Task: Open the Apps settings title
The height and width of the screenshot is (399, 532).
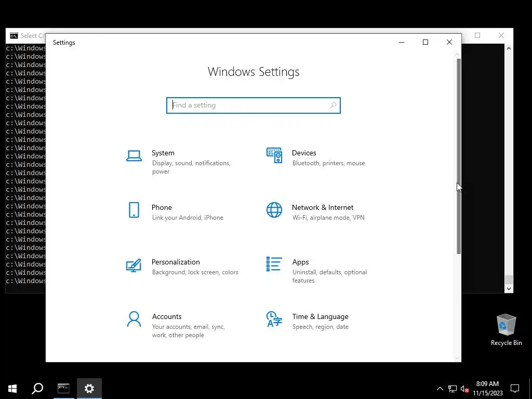Action: [301, 262]
